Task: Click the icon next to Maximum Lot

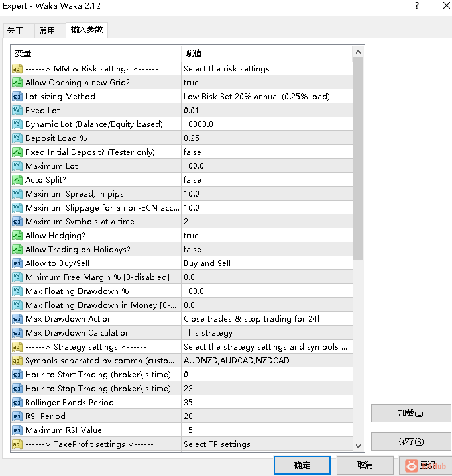Action: [17, 166]
